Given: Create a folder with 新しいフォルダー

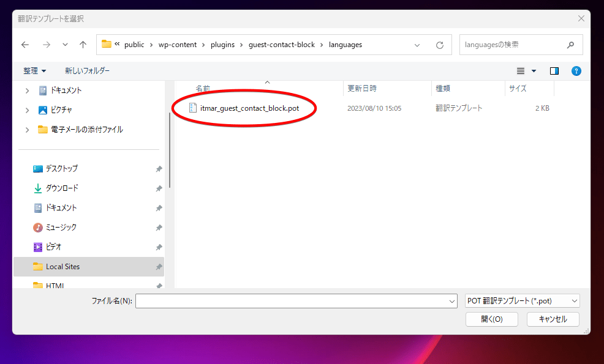Looking at the screenshot, I should pos(88,71).
